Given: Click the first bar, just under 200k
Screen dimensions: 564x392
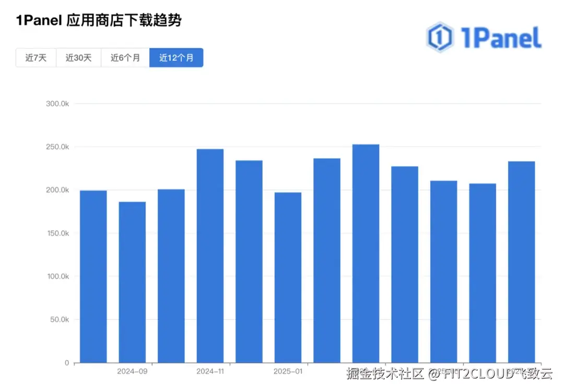Looking at the screenshot, I should click(x=93, y=277).
